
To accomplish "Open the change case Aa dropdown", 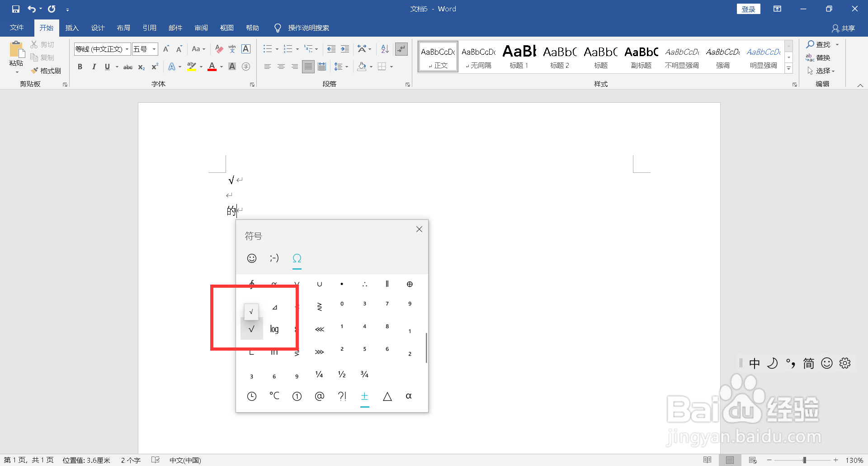I will coord(198,49).
